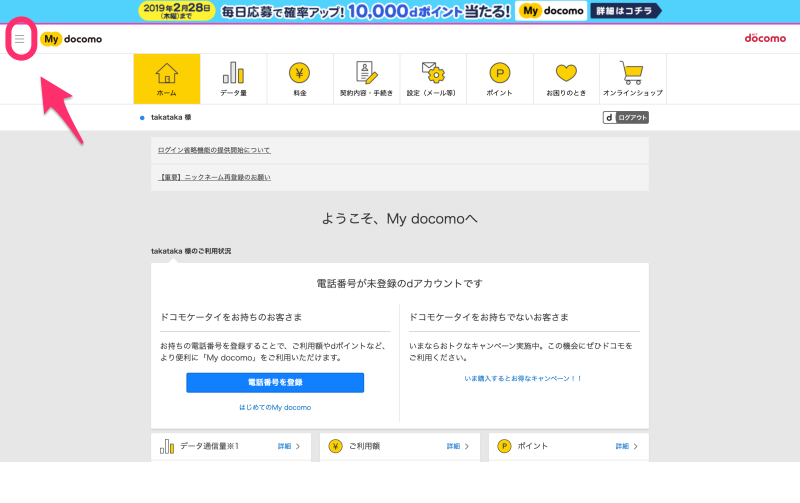
Task: Click 詳細 on ポイント card
Action: 627,446
